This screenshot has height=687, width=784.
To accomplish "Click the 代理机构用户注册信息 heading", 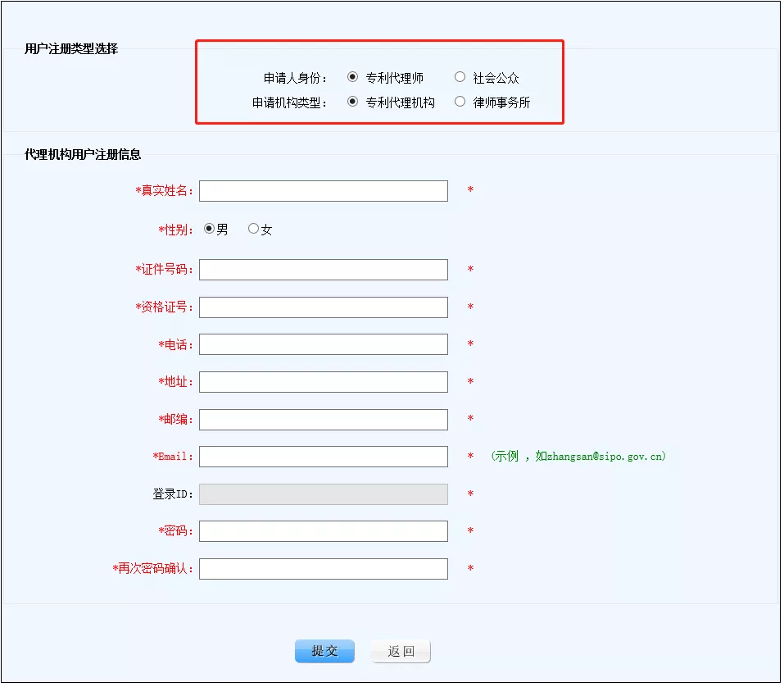I will (83, 154).
